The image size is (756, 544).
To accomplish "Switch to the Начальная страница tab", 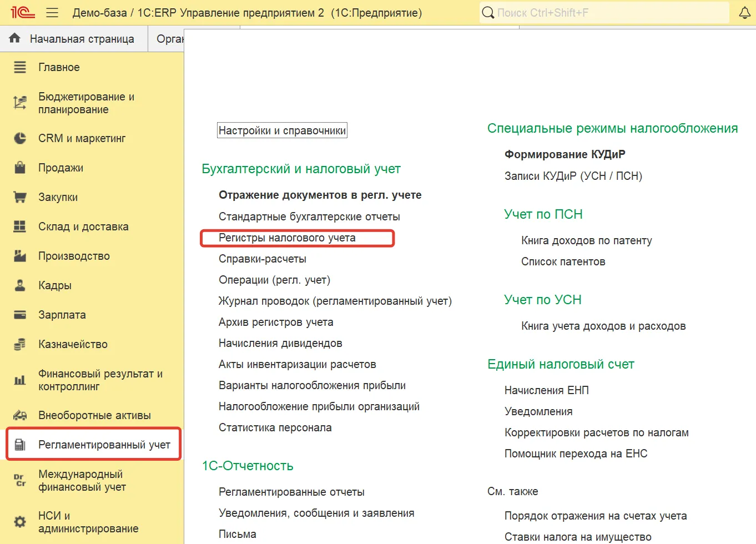I will tap(74, 39).
